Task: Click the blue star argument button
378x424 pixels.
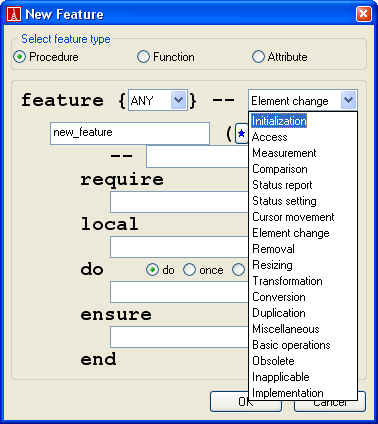Action: [x=242, y=134]
